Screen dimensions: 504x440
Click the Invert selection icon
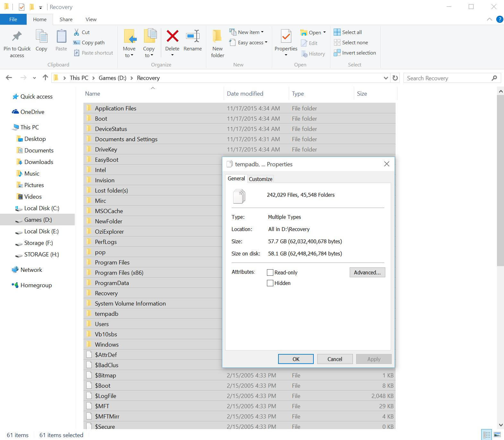click(337, 53)
